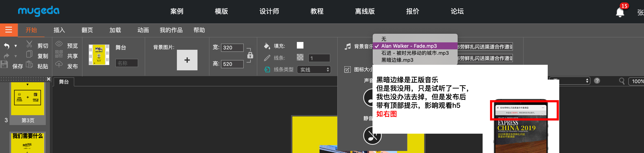
Task: Click the scissors cut icon
Action: point(29,44)
